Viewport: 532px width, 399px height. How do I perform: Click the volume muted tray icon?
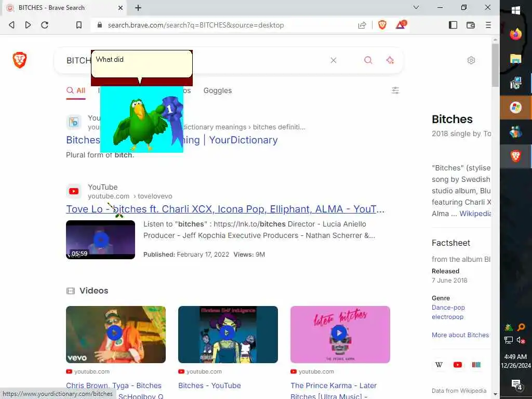521,340
